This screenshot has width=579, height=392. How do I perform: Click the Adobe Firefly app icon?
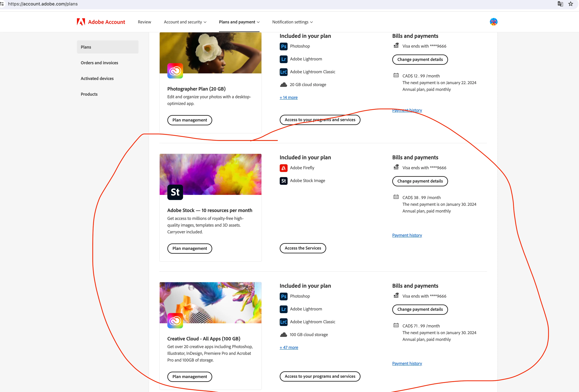[284, 168]
